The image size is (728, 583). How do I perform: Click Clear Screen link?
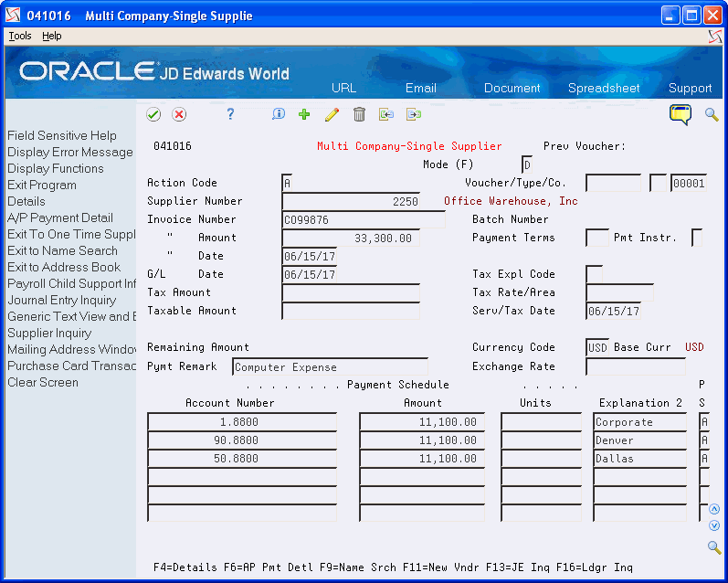point(43,382)
